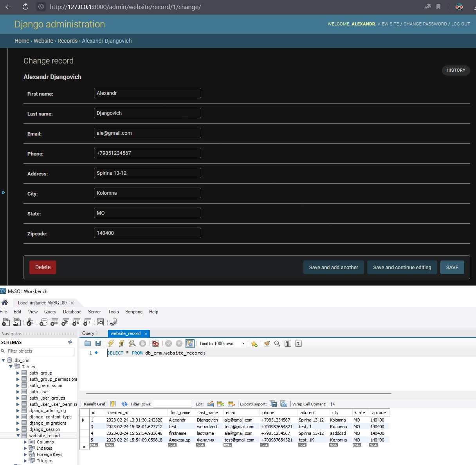Click the Filter objects search field
This screenshot has height=465, width=476.
(41, 351)
